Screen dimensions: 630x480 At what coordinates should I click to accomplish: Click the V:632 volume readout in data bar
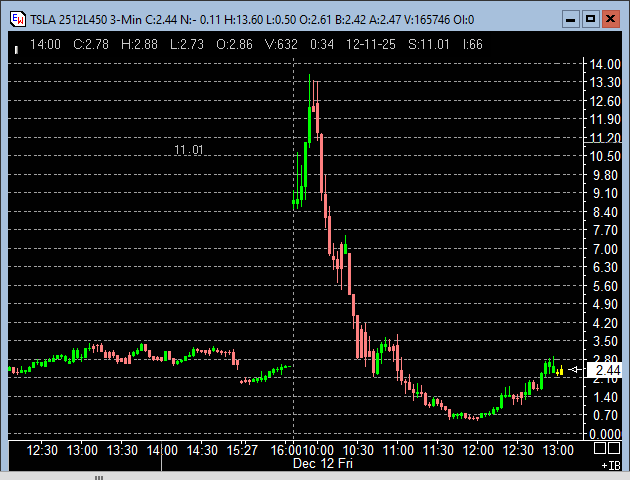coord(287,45)
